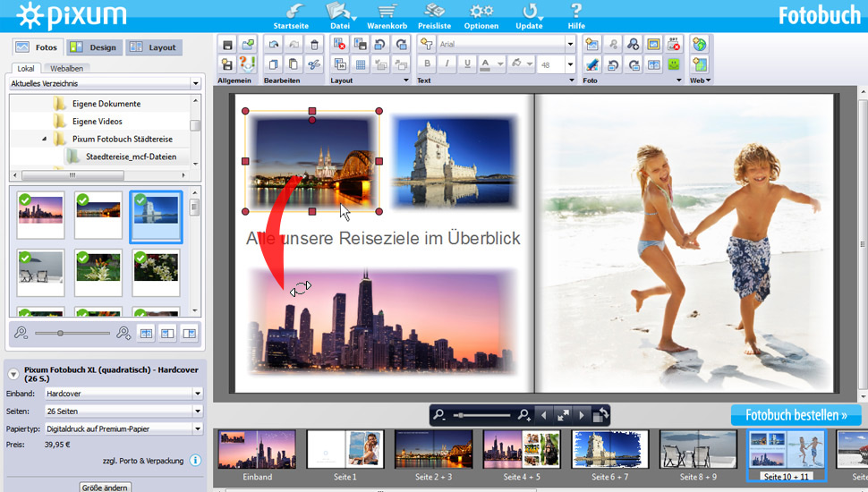Toggle bold text formatting
Viewport: 868px width, 492px height.
(x=428, y=64)
